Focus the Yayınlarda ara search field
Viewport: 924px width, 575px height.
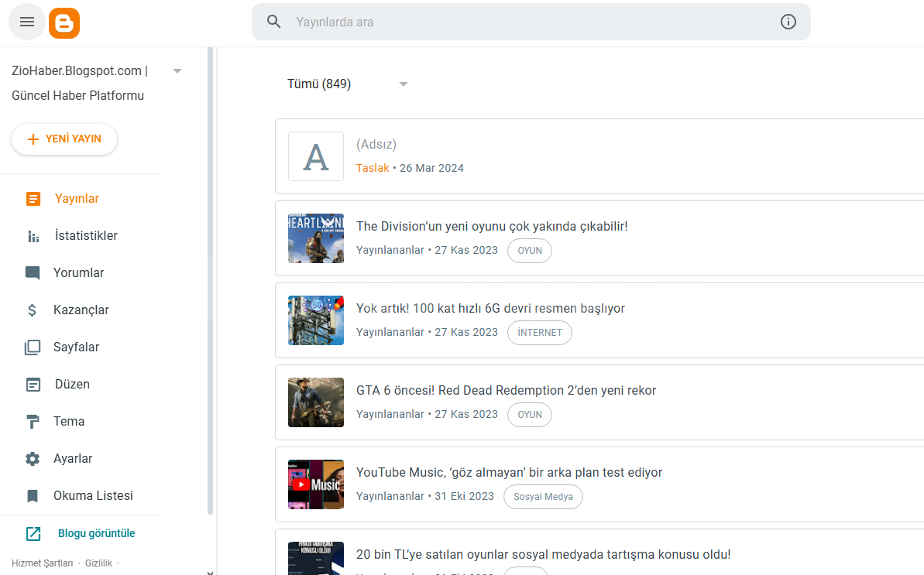531,22
